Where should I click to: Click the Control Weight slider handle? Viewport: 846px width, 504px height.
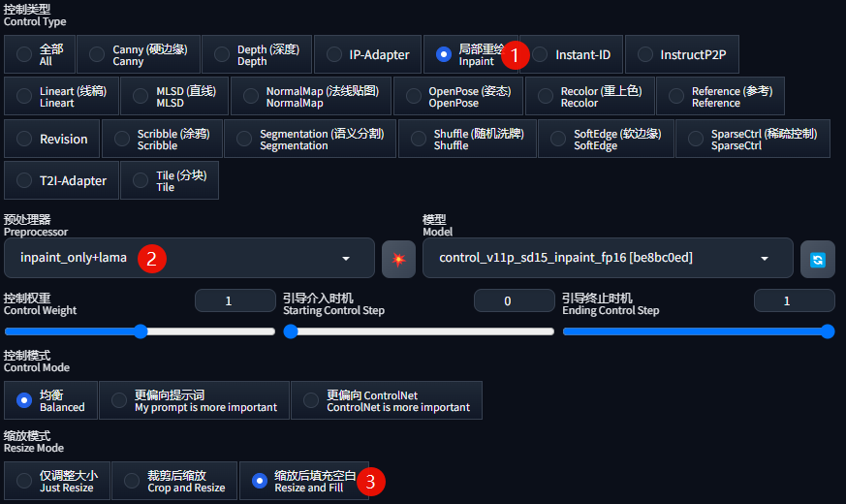click(141, 331)
